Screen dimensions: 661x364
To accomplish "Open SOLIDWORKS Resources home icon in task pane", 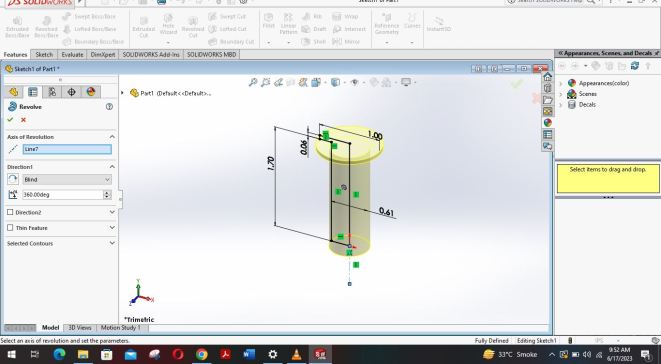I will [547, 77].
